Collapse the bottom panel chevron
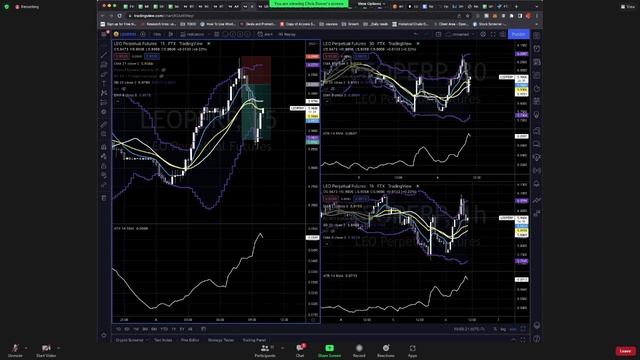Screen dimensions: 640x360 click(x=513, y=340)
